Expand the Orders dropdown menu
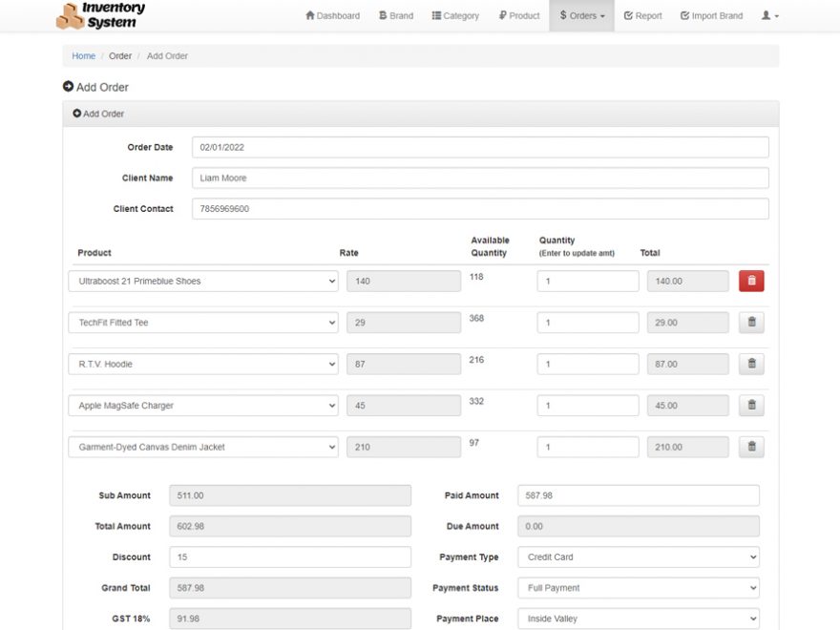The image size is (840, 630). [x=580, y=15]
